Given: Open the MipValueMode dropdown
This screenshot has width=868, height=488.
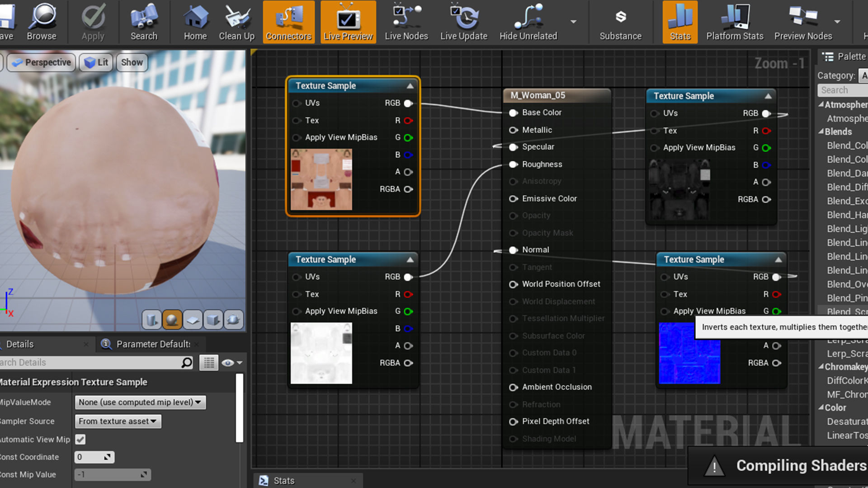Looking at the screenshot, I should point(140,402).
